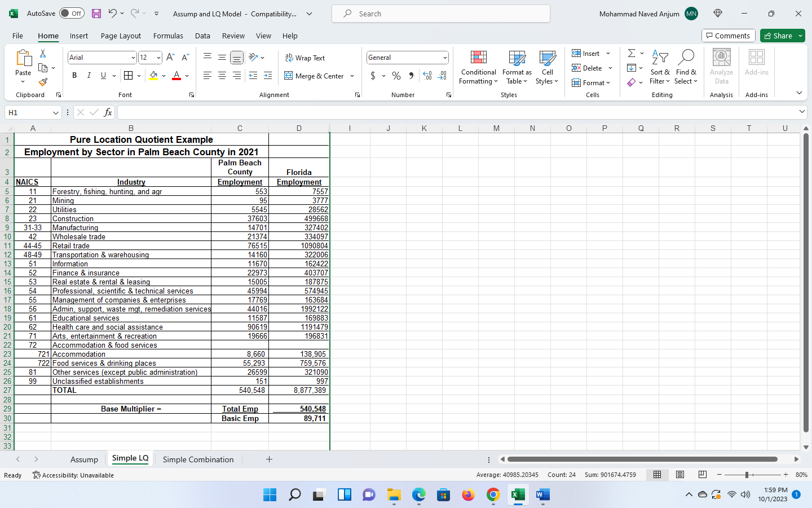Open the Number Format General dropdown
The height and width of the screenshot is (508, 812).
tap(445, 58)
